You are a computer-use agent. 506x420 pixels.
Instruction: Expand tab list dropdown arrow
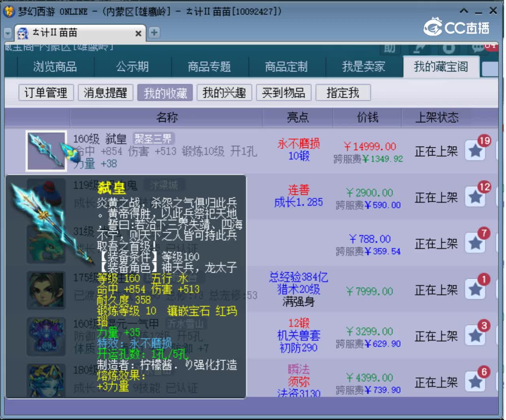8,34
